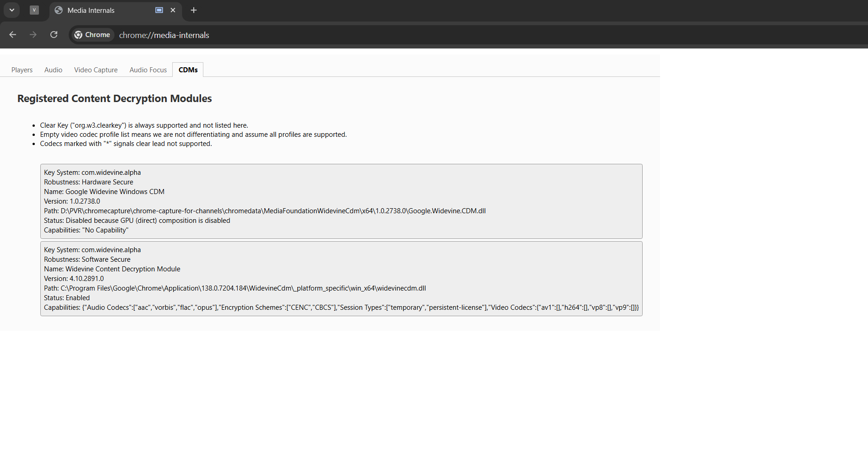Click the media indicator icon on the tab
The height and width of the screenshot is (464, 868).
[159, 10]
